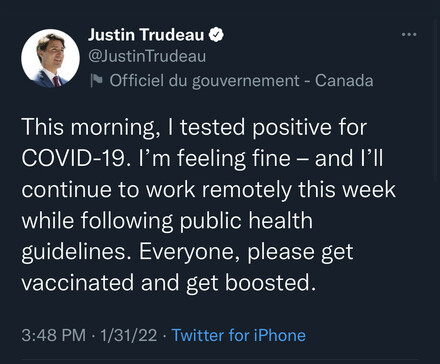The width and height of the screenshot is (440, 364).
Task: Click the verified checkmark badge
Action: [x=216, y=35]
